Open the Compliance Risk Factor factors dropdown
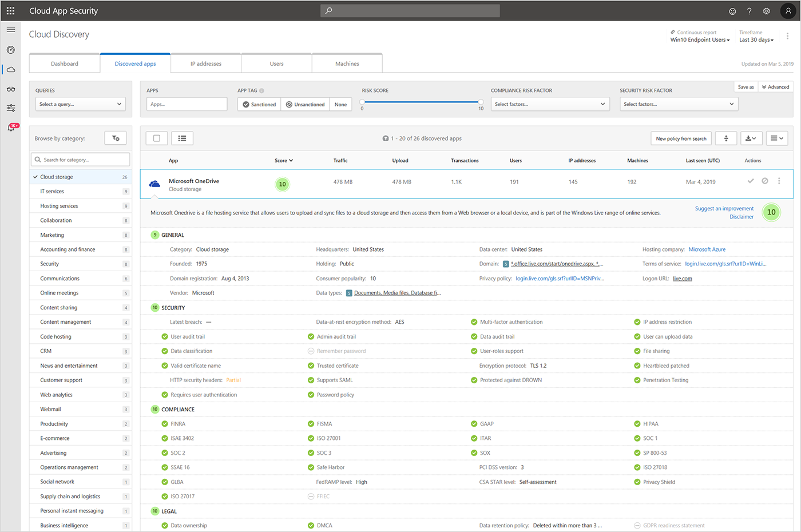801x532 pixels. point(550,104)
